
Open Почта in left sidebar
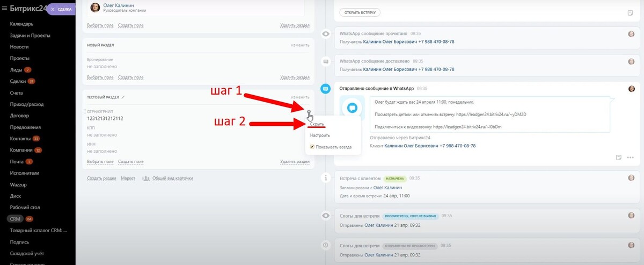point(17,162)
